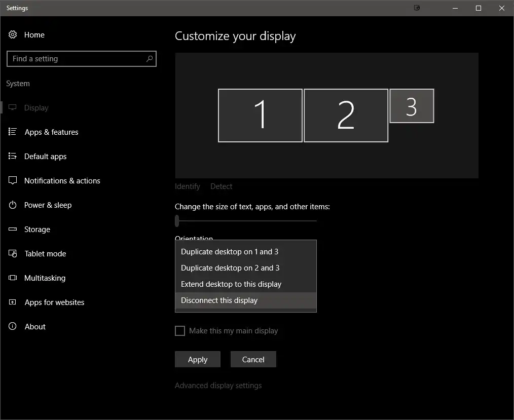Select Disconnect this display option
Image resolution: width=514 pixels, height=420 pixels.
pyautogui.click(x=219, y=300)
